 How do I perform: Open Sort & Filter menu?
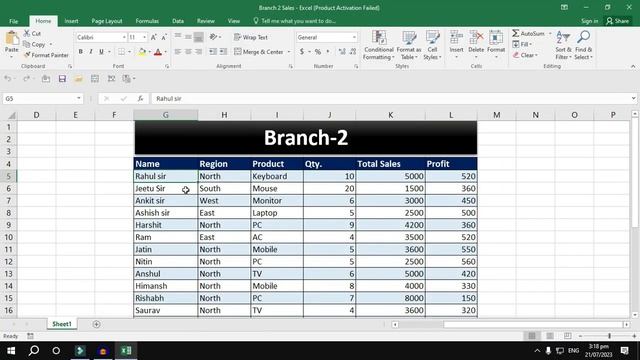[x=563, y=45]
